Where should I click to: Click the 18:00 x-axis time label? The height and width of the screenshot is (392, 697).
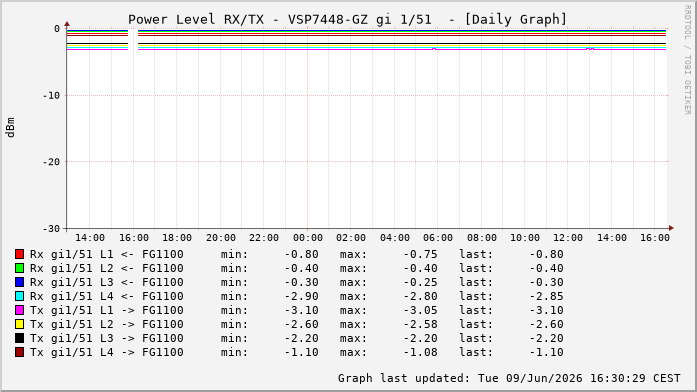pos(177,238)
